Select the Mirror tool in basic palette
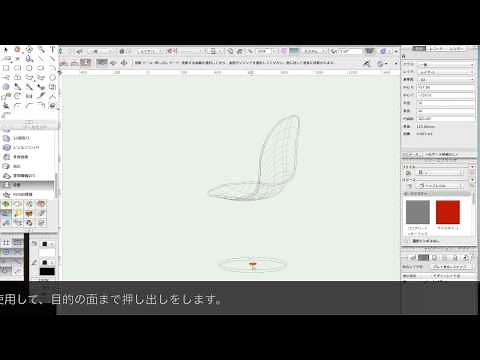The height and width of the screenshot is (360, 480). 29,96
